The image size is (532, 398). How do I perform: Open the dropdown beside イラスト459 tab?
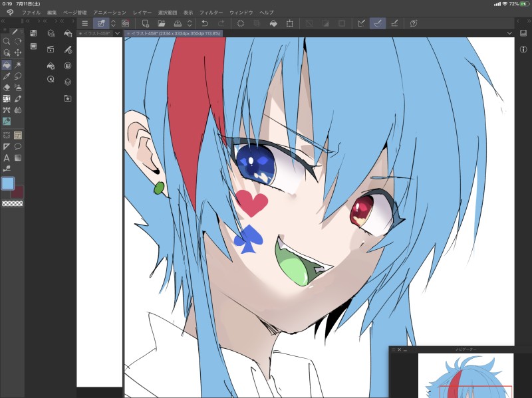118,33
